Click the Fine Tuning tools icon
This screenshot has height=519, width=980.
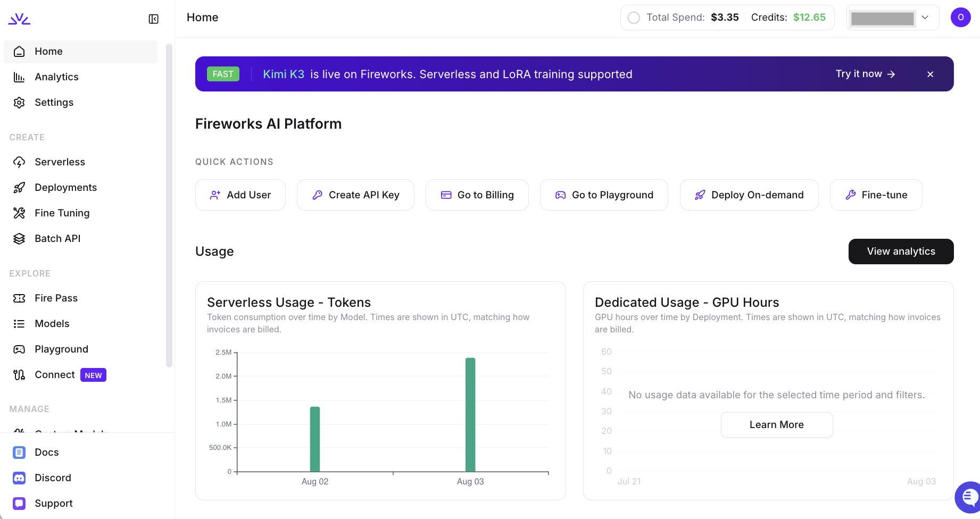click(x=19, y=213)
